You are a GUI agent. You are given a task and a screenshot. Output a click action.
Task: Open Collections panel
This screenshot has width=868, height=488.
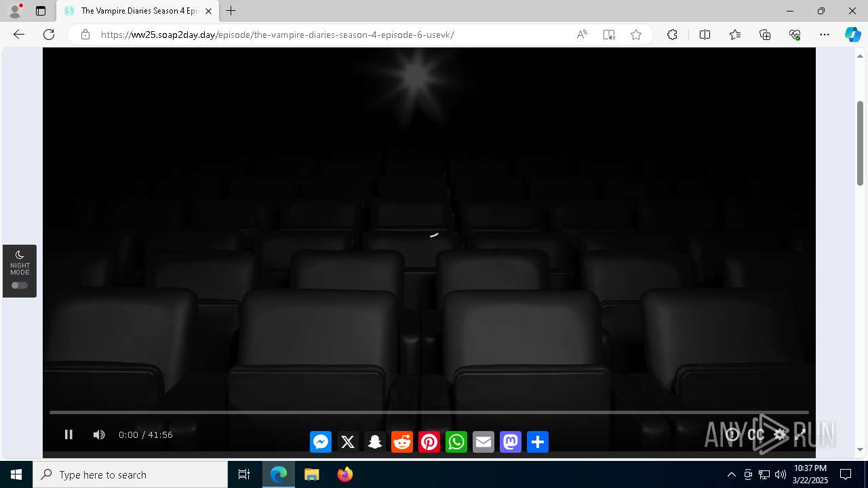tap(765, 35)
